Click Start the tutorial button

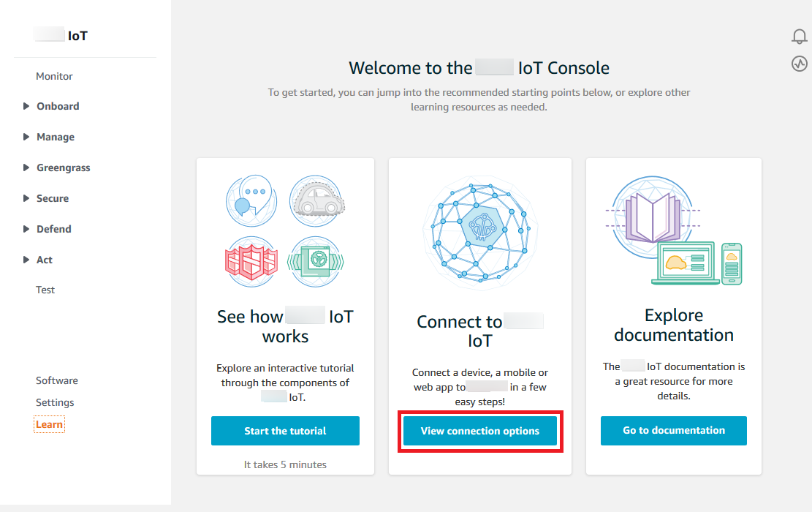pos(285,431)
